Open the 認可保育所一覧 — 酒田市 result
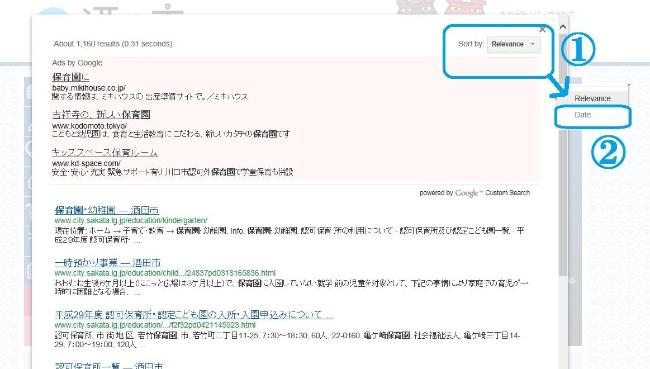The width and height of the screenshot is (650, 369). point(109,366)
